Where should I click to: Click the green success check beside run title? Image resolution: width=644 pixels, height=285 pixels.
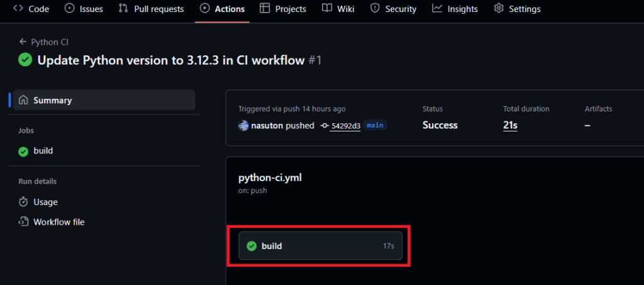point(25,60)
